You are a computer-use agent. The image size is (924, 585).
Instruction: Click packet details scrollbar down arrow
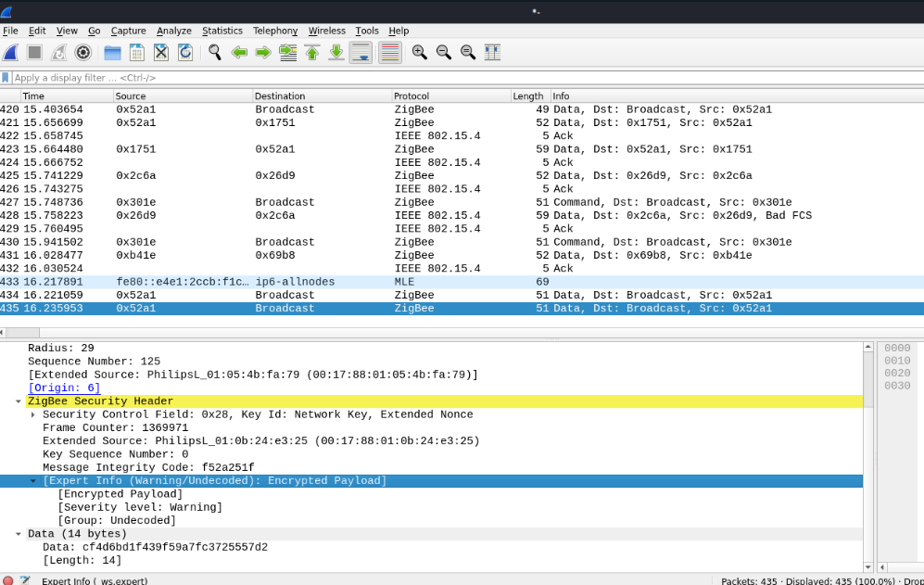click(x=868, y=566)
